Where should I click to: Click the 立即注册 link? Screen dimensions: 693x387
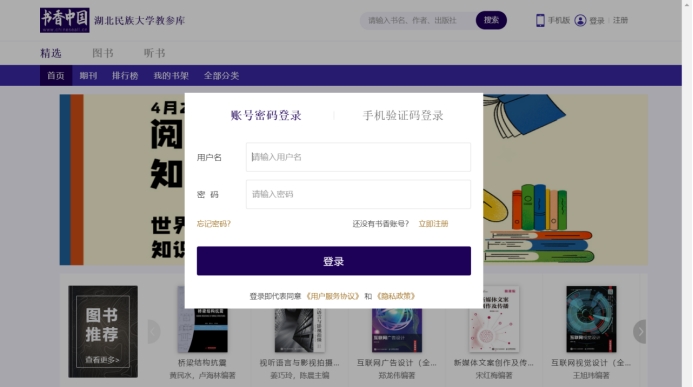coord(433,224)
